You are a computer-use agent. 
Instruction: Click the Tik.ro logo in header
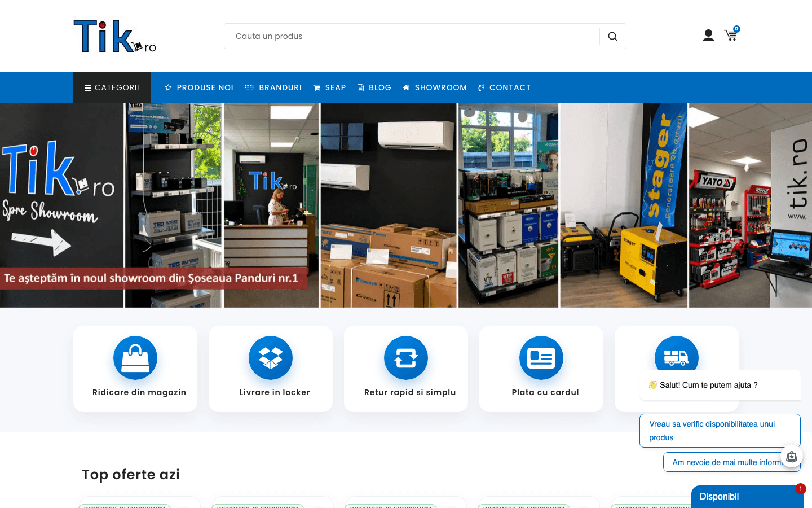click(115, 36)
